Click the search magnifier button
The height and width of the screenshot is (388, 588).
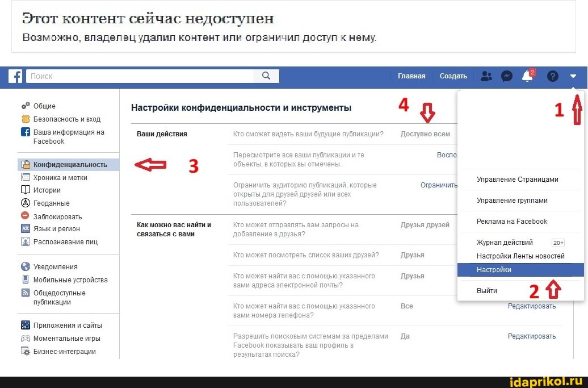click(x=266, y=76)
